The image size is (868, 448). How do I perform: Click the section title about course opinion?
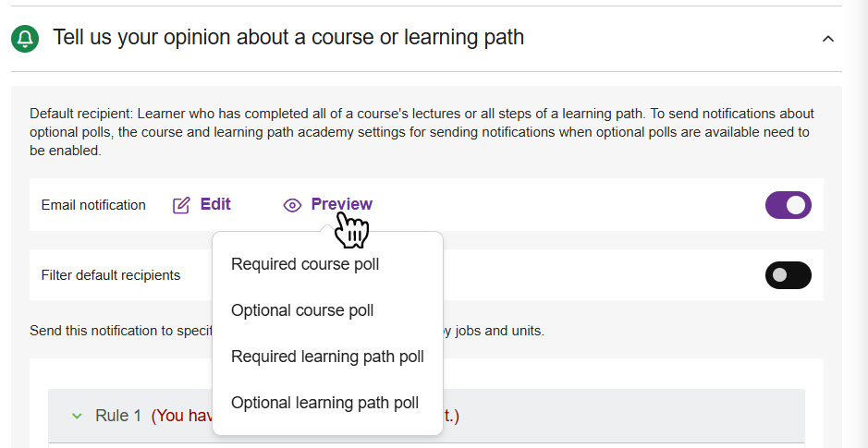pyautogui.click(x=287, y=38)
